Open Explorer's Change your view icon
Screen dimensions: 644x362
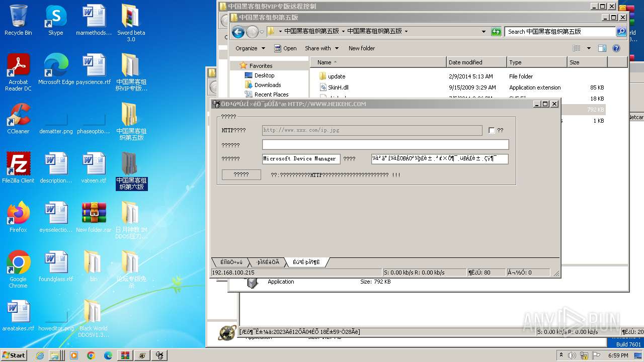[x=577, y=48]
